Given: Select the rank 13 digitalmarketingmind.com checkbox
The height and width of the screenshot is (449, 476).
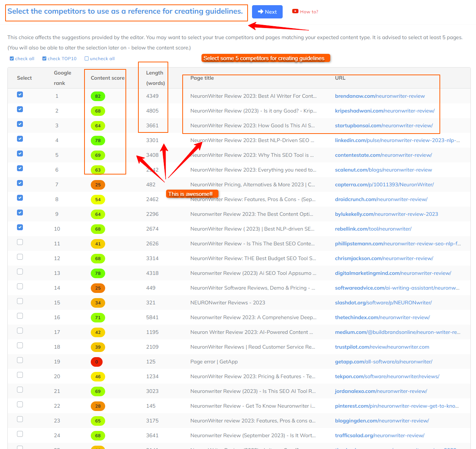Looking at the screenshot, I should click(20, 272).
